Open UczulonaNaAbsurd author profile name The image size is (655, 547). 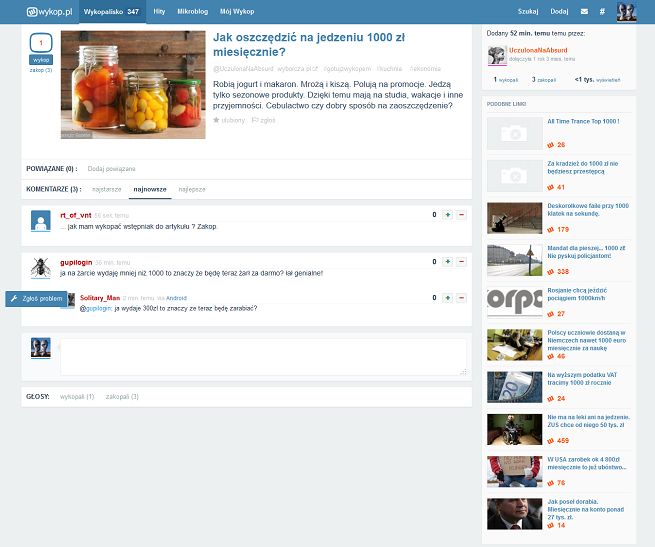coord(538,50)
